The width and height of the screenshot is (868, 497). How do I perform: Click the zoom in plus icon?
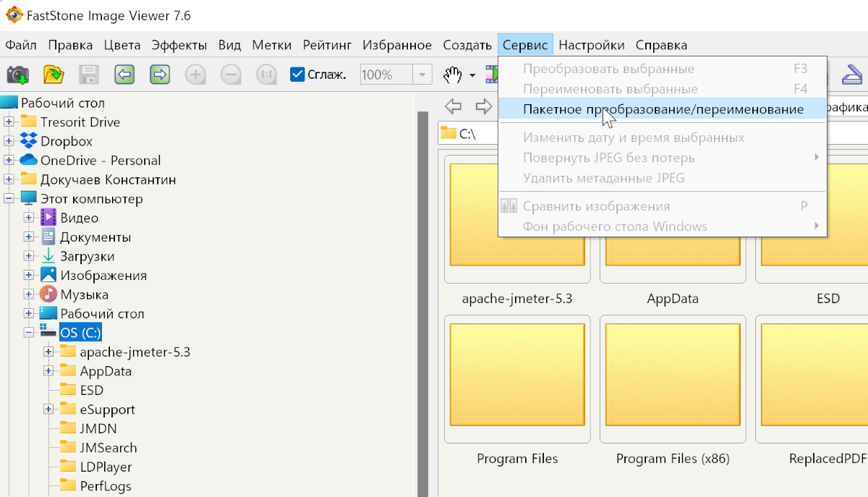click(195, 75)
